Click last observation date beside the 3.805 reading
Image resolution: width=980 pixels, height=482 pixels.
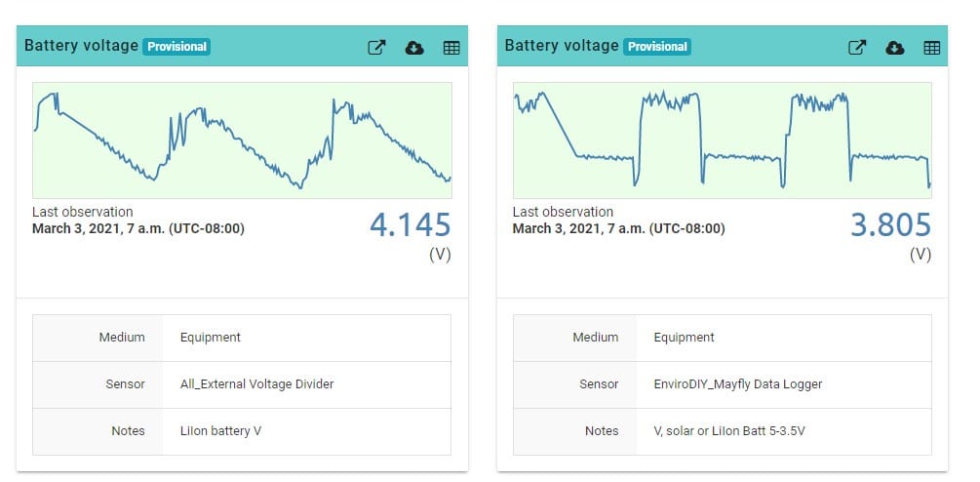pos(618,229)
